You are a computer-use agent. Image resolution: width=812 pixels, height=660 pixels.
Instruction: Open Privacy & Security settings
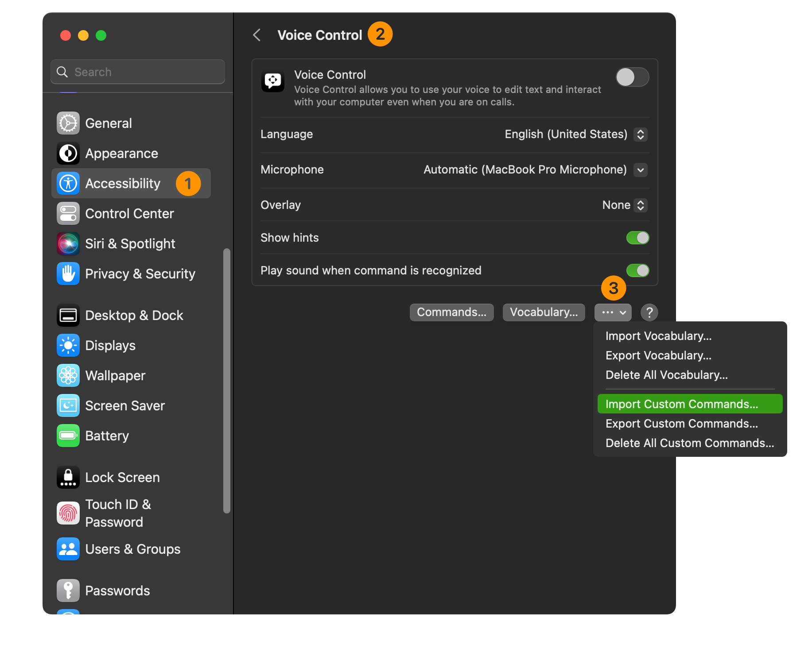pos(131,274)
